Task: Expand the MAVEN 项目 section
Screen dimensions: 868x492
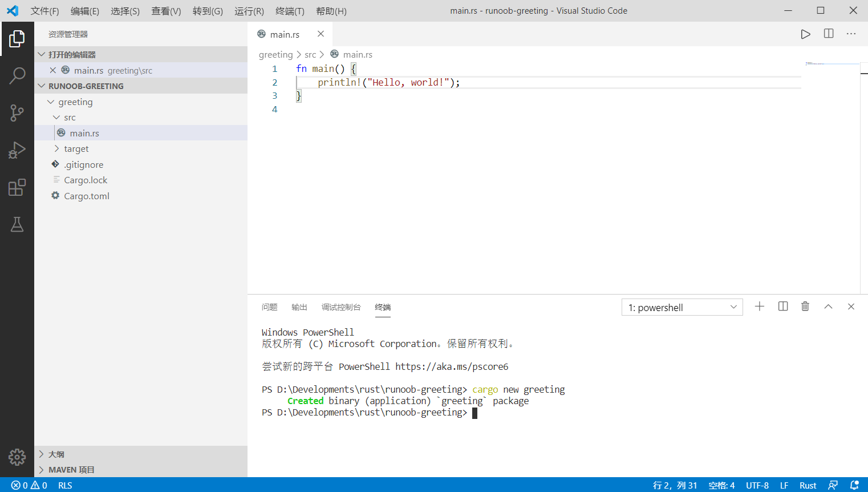Action: click(x=71, y=470)
